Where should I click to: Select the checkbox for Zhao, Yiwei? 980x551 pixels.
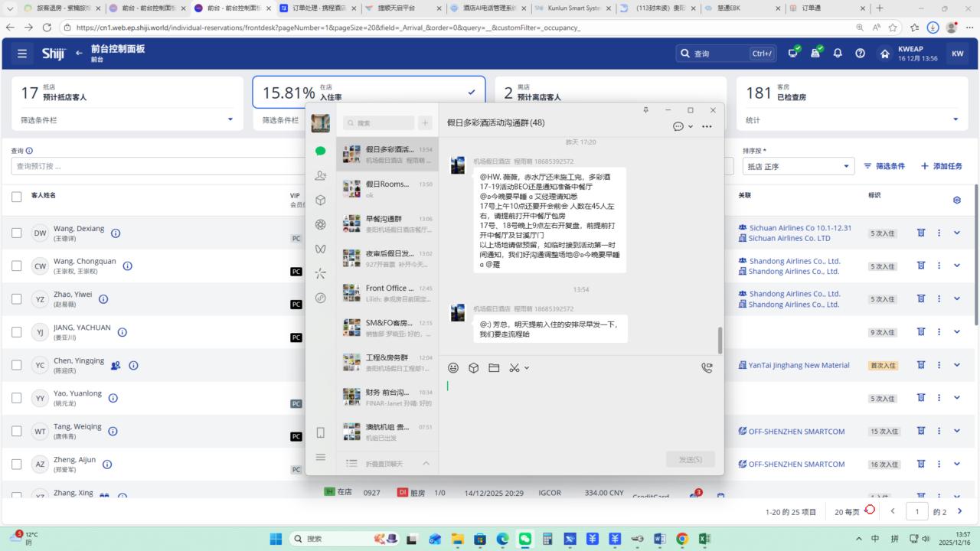17,299
